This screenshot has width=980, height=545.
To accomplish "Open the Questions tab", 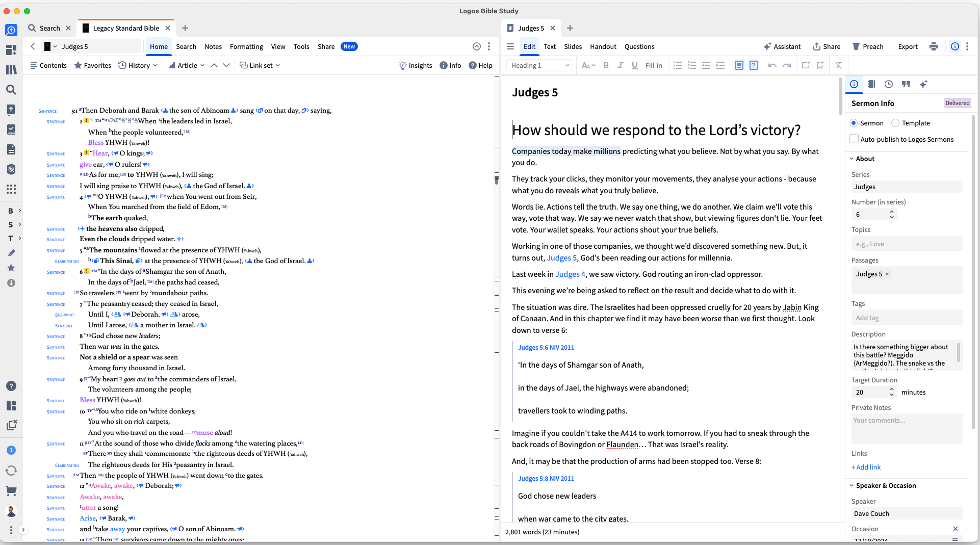I will pyautogui.click(x=639, y=46).
